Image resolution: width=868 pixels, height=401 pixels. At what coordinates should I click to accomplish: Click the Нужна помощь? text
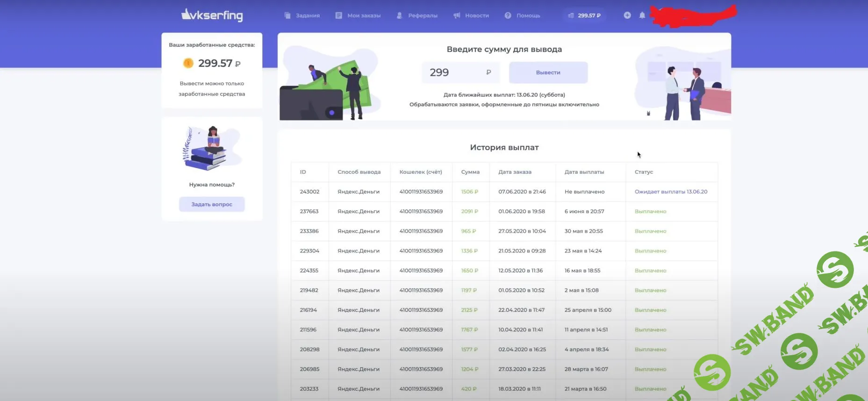[x=212, y=185]
